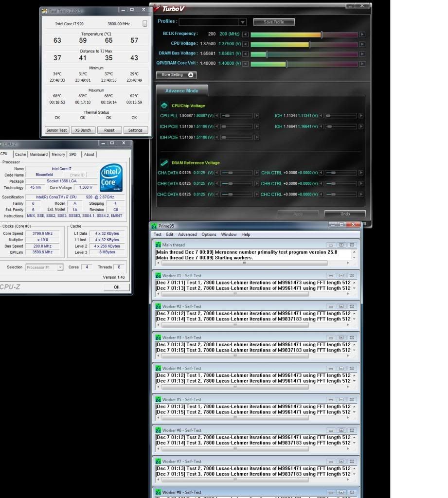This screenshot has width=448, height=498.
Task: Click XS Bench button in Real Temp
Action: (83, 130)
